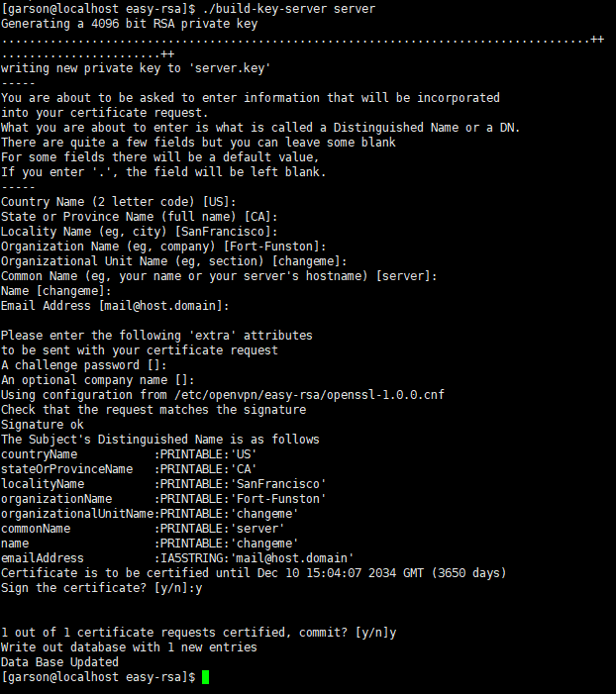This screenshot has width=616, height=694.
Task: Click the 'An optional company name []' line
Action: point(98,380)
